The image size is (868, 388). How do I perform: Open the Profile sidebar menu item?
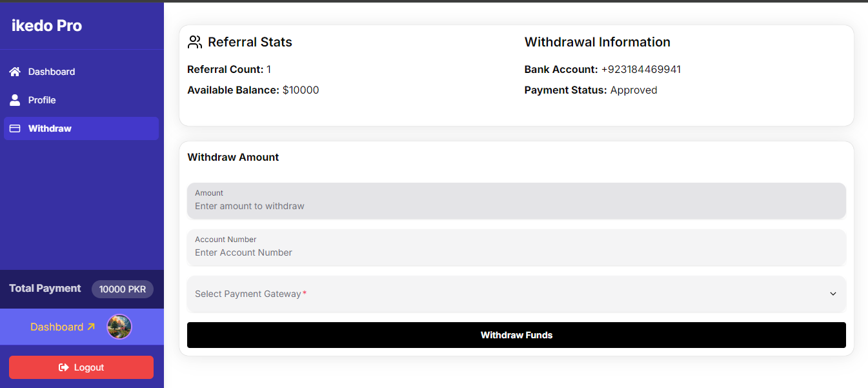click(42, 100)
